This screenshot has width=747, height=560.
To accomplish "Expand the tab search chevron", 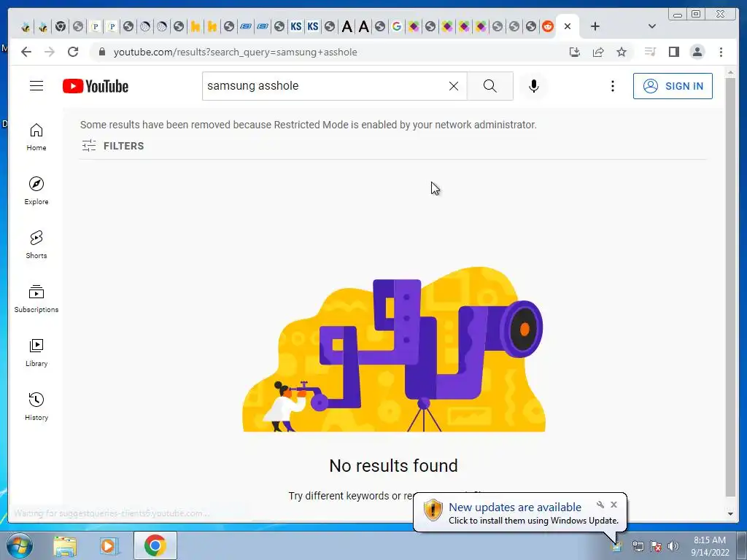I will pyautogui.click(x=652, y=26).
